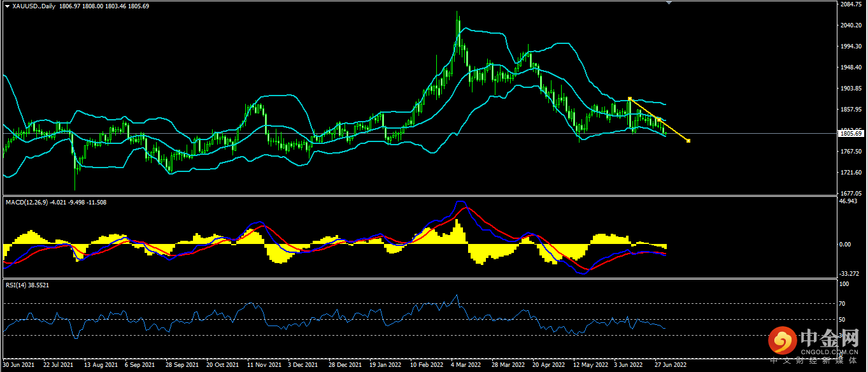Click time axis date 4 Mar 2022

[466, 366]
